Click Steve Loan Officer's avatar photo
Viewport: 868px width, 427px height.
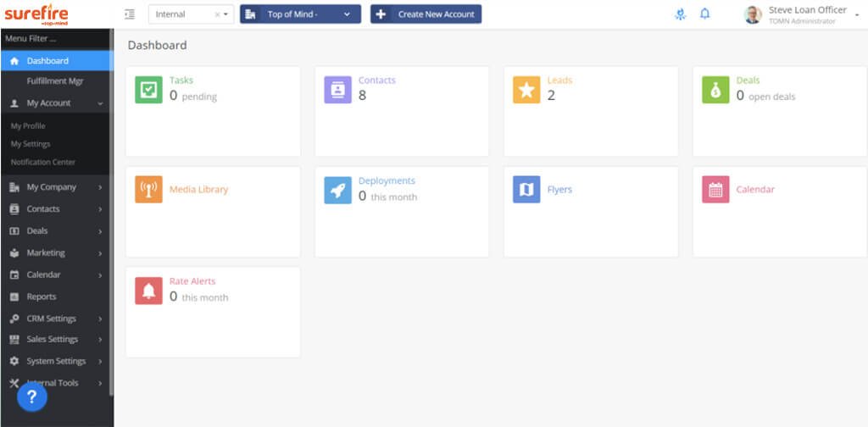(x=753, y=15)
